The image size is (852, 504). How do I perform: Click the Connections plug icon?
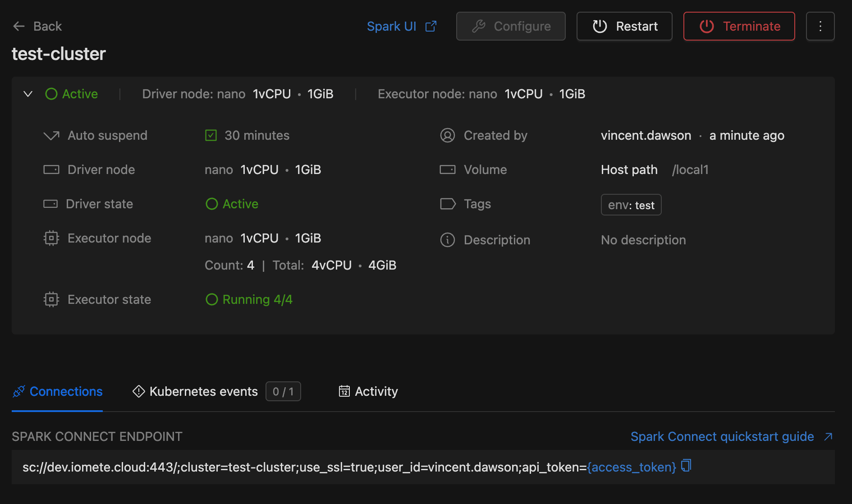pos(19,391)
